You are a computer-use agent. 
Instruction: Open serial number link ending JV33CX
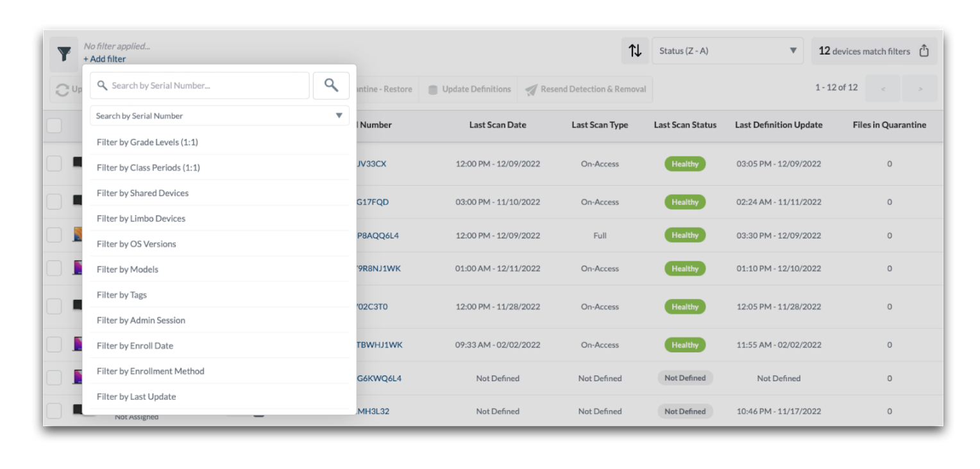click(x=371, y=164)
